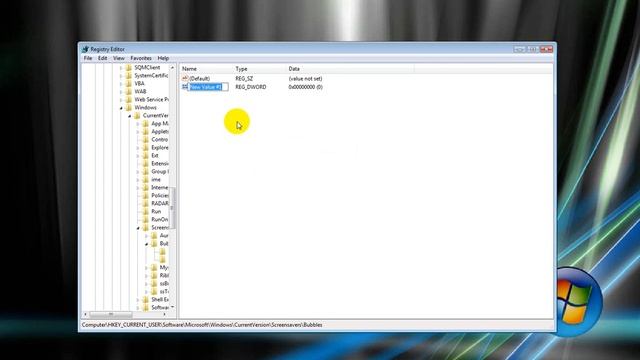Select the Windows key folder icon
The image size is (640, 360).
[x=129, y=107]
